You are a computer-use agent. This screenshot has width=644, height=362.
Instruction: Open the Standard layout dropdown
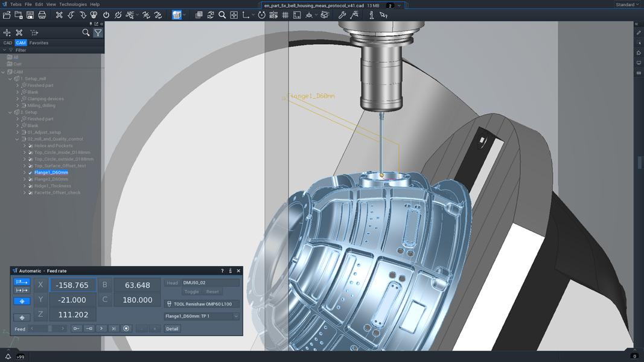pyautogui.click(x=627, y=4)
